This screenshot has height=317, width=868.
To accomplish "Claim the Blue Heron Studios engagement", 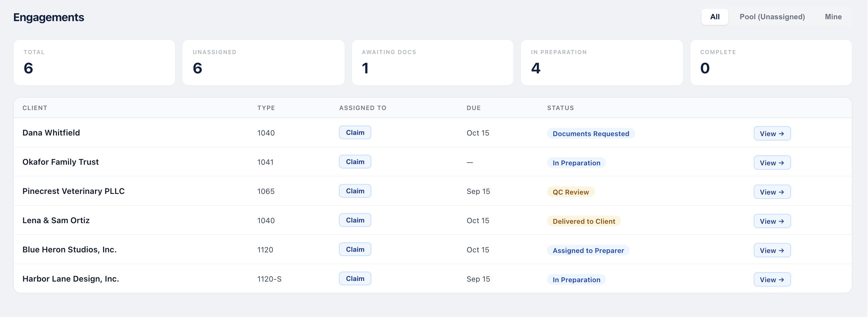I will coord(355,250).
